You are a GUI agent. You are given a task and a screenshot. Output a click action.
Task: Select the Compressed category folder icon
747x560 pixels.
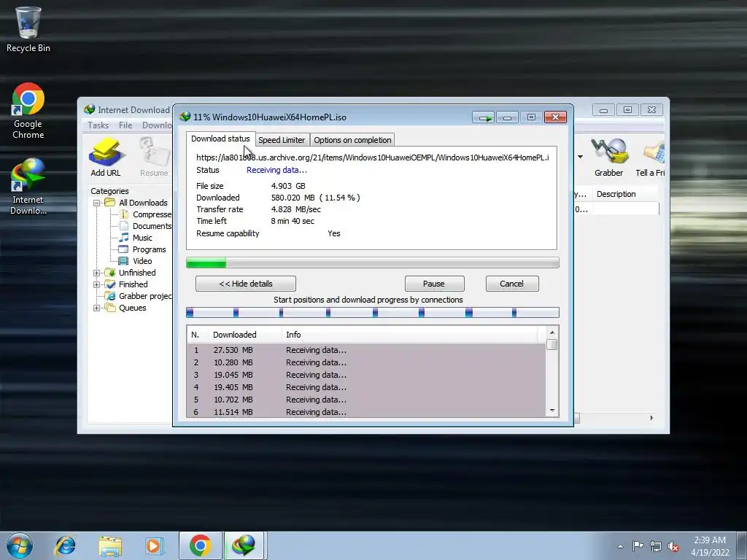[x=124, y=214]
